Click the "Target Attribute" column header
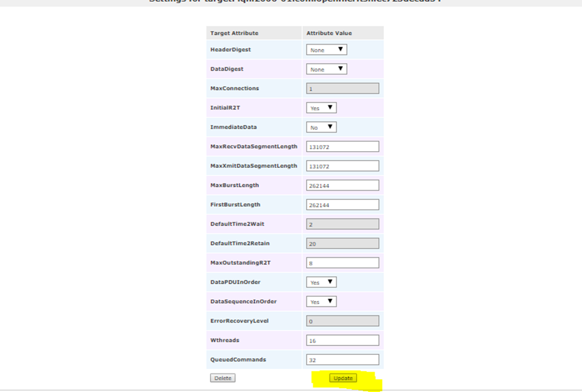 click(234, 33)
